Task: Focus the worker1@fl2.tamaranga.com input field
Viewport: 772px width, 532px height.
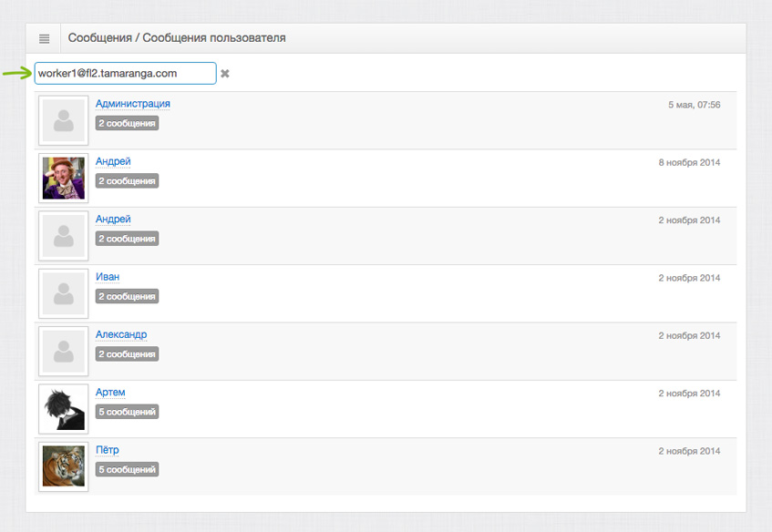Action: tap(125, 73)
